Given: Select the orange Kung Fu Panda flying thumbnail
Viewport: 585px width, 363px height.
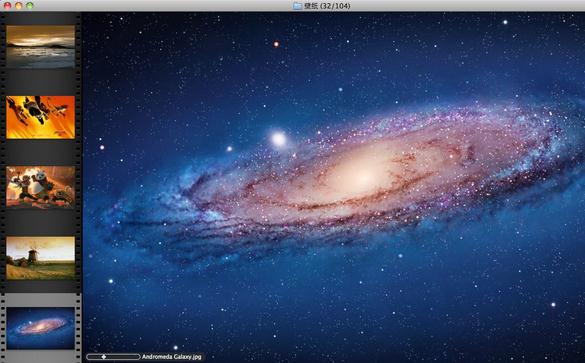Looking at the screenshot, I should coord(40,117).
